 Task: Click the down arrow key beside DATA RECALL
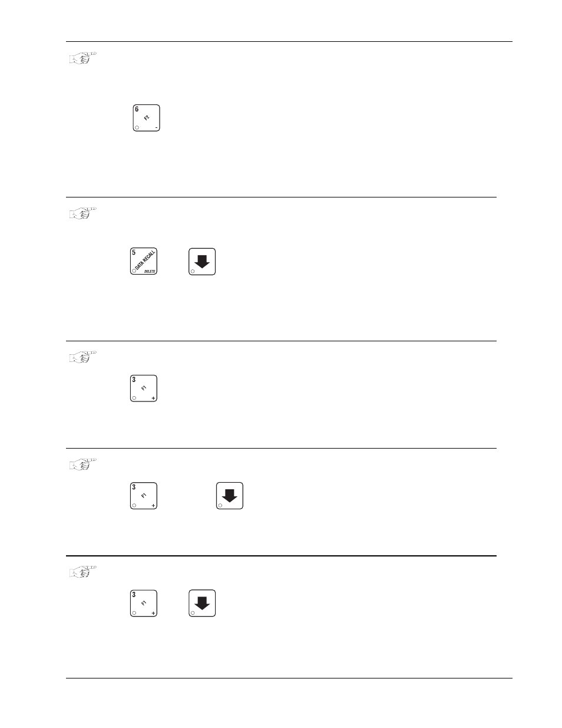pyautogui.click(x=202, y=262)
